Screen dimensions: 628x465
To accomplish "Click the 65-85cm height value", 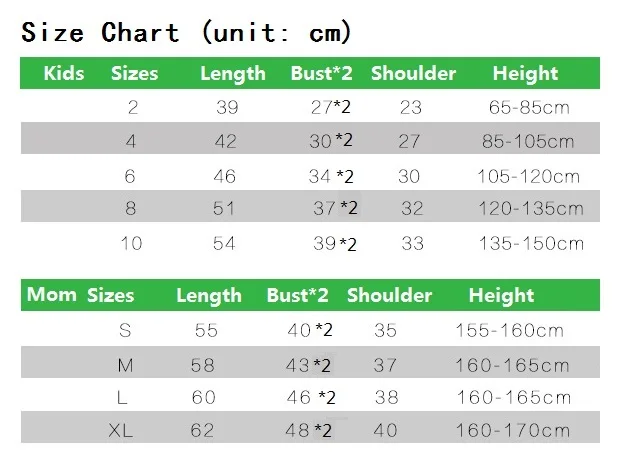I will coord(529,107).
